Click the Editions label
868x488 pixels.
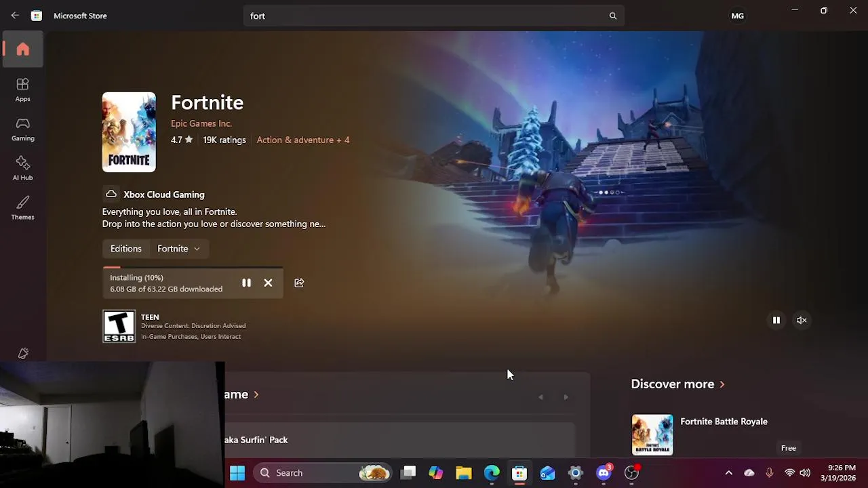tap(126, 249)
